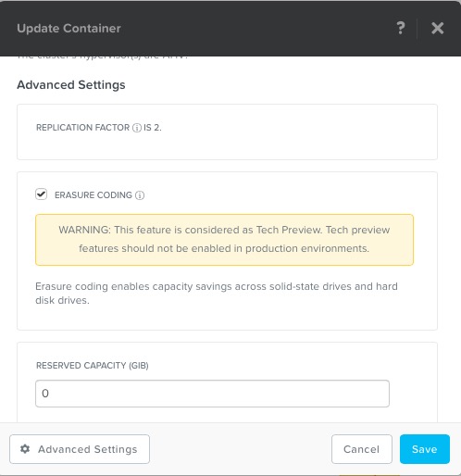This screenshot has height=476, width=461.
Task: Click the Update Container title text
Action: [69, 28]
